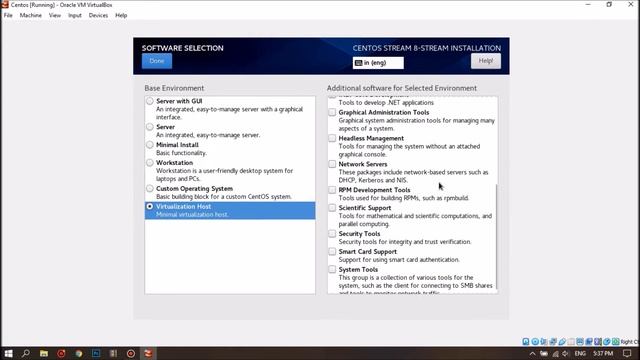This screenshot has height=360, width=640.
Task: Select Server with GUI base environment
Action: [x=150, y=101]
